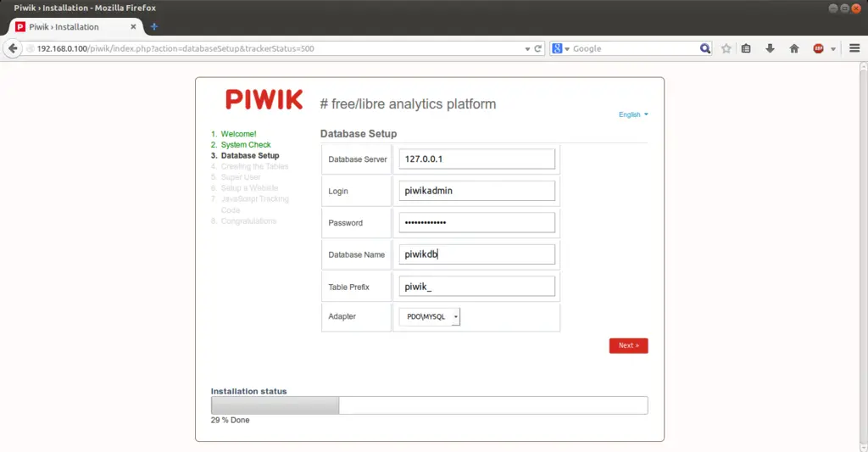The height and width of the screenshot is (452, 868).
Task: Bookmark this page with the star icon
Action: [x=726, y=48]
